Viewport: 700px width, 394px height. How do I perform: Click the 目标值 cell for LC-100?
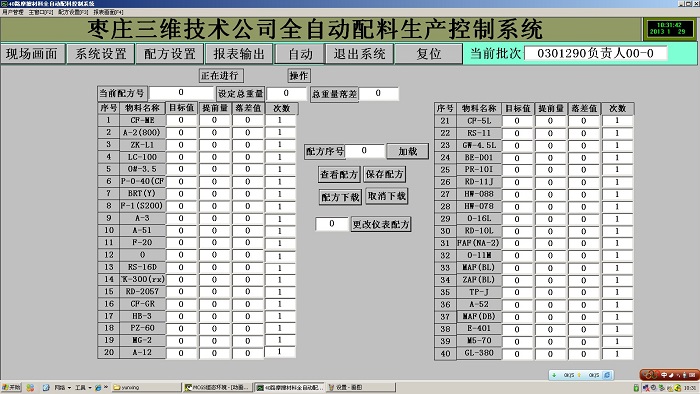point(181,157)
